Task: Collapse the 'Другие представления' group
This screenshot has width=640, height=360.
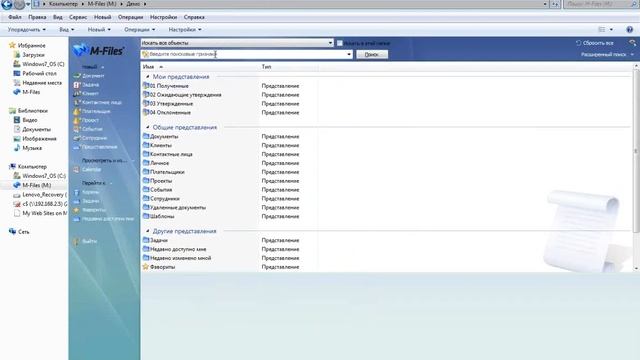Action: click(x=147, y=231)
